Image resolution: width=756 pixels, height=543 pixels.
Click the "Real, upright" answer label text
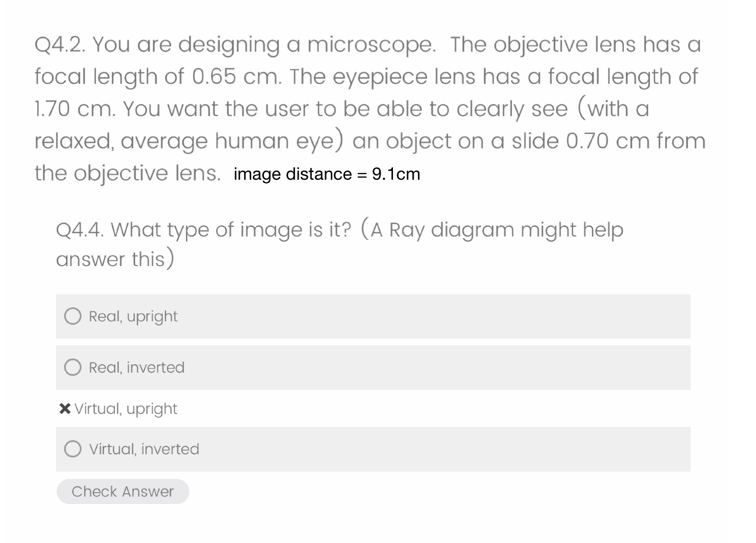[x=133, y=316]
